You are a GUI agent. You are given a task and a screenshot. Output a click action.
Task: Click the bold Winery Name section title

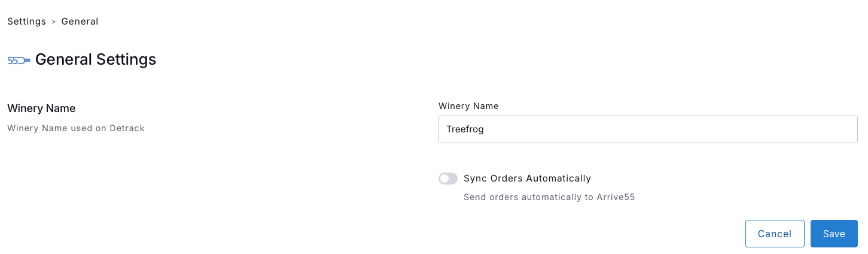[41, 108]
